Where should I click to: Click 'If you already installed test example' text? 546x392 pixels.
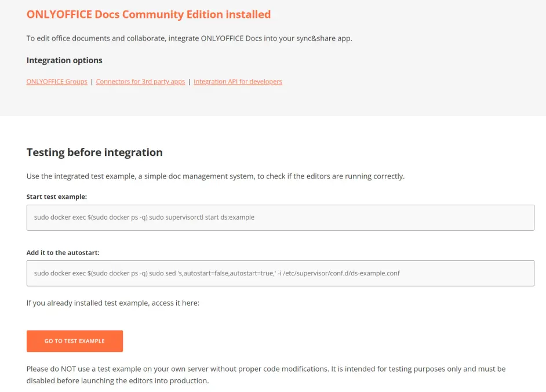pos(113,303)
